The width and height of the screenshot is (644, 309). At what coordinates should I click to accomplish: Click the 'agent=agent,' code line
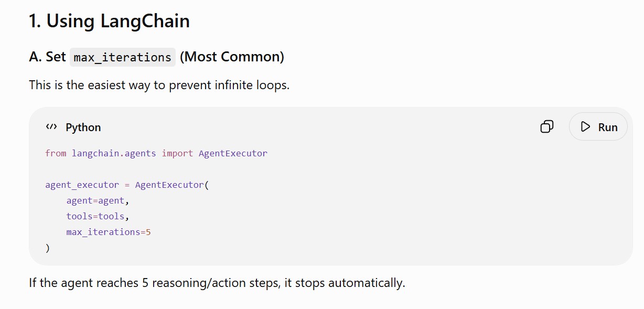[98, 201]
